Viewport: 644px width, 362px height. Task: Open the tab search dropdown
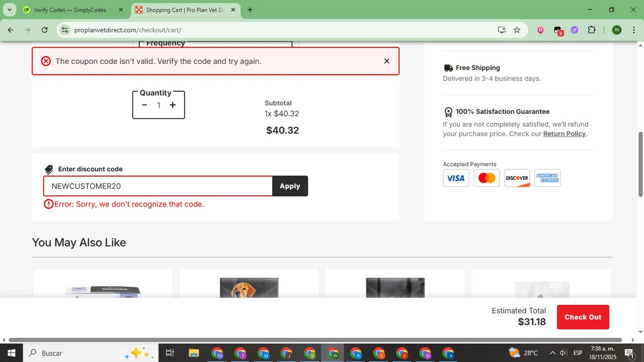(x=9, y=9)
